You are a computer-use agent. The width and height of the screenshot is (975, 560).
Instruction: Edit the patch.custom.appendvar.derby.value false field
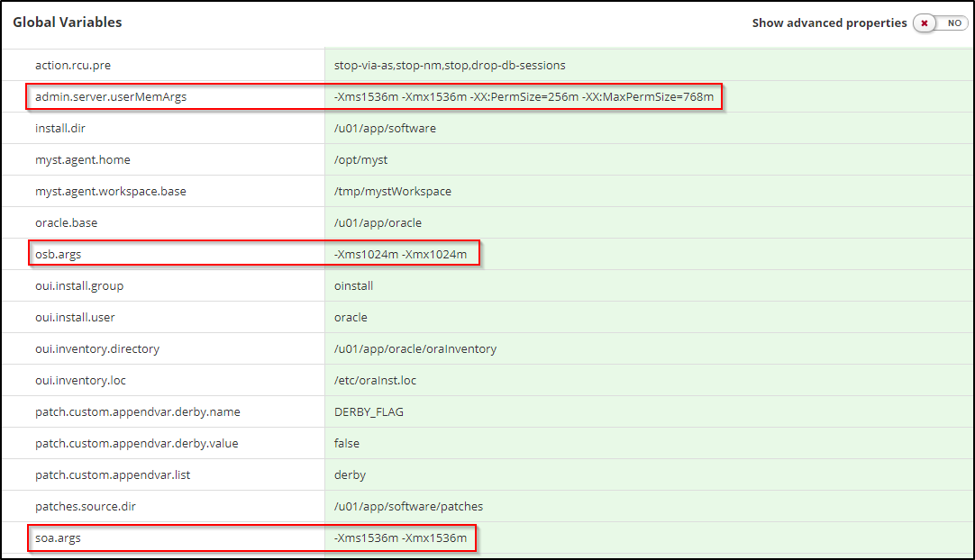347,443
